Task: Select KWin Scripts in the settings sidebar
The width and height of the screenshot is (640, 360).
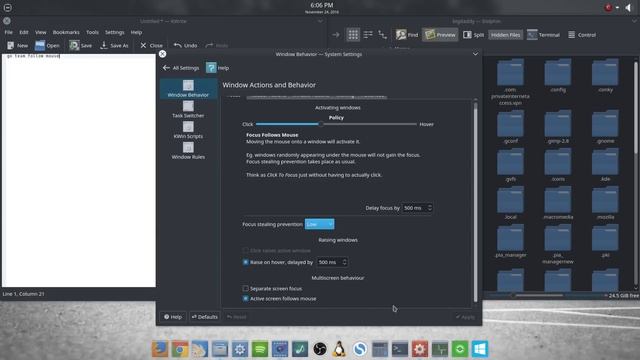Action: (188, 130)
